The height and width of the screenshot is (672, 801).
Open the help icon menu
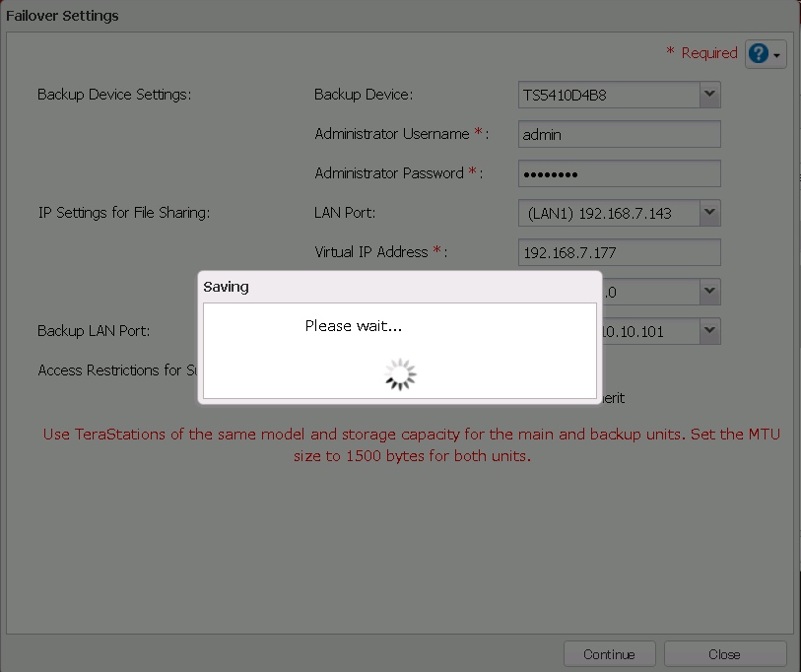(766, 54)
